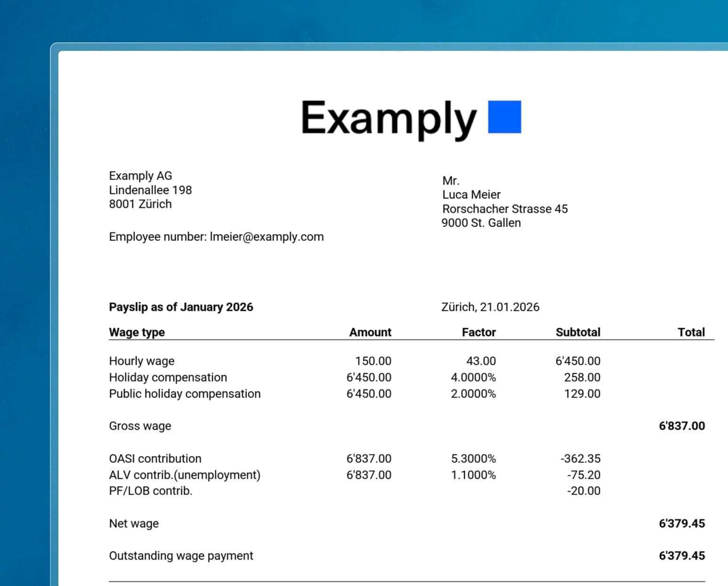Screen dimensions: 728x586
Task: Select the "Amount" column header
Action: point(370,332)
